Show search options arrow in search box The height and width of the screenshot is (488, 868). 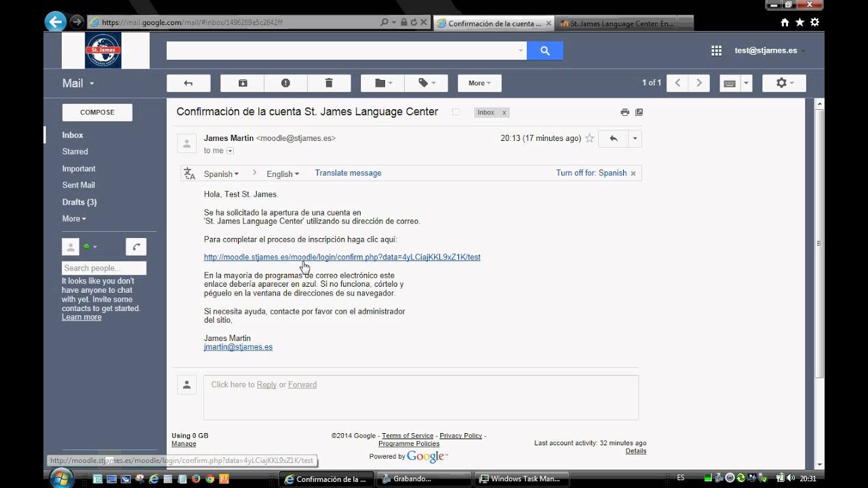521,50
